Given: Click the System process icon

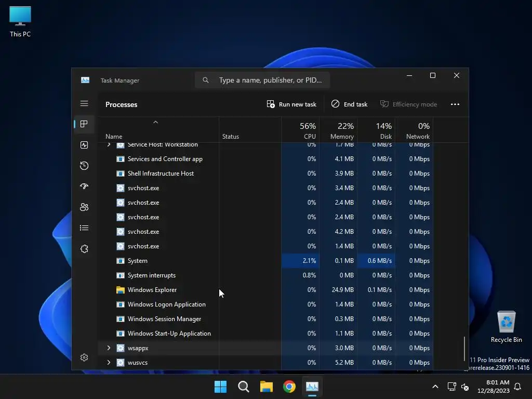Looking at the screenshot, I should [121, 261].
